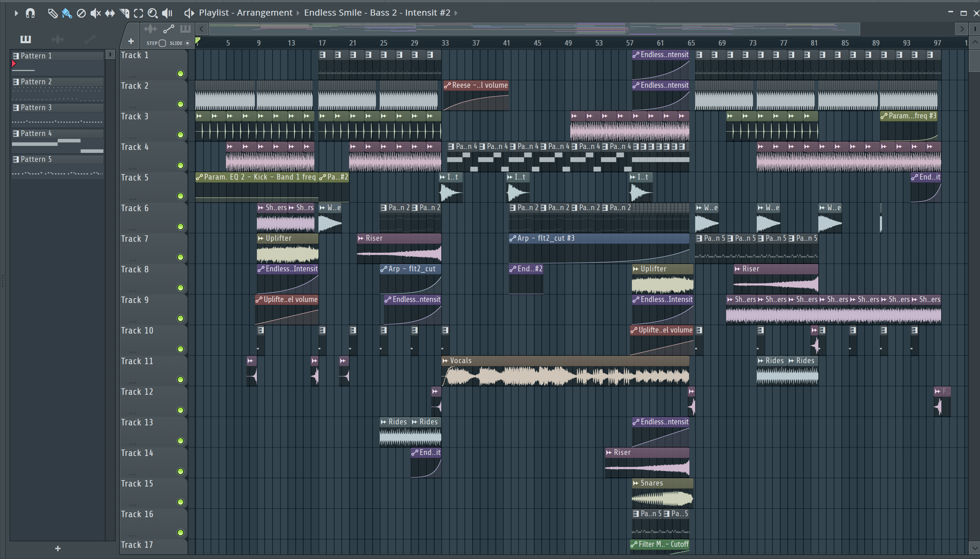Open clip menu icon of Snares clip
The image size is (980, 559).
tap(635, 483)
